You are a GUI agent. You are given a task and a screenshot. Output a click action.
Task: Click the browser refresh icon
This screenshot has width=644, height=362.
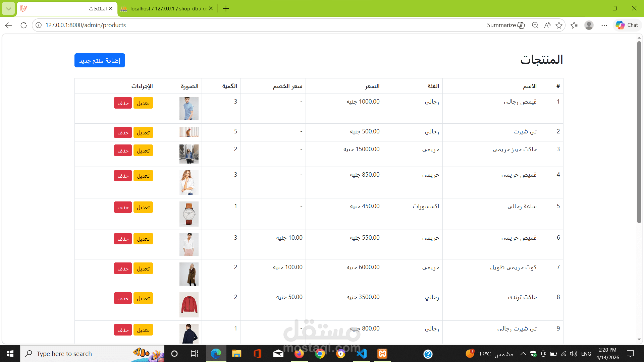click(x=23, y=25)
